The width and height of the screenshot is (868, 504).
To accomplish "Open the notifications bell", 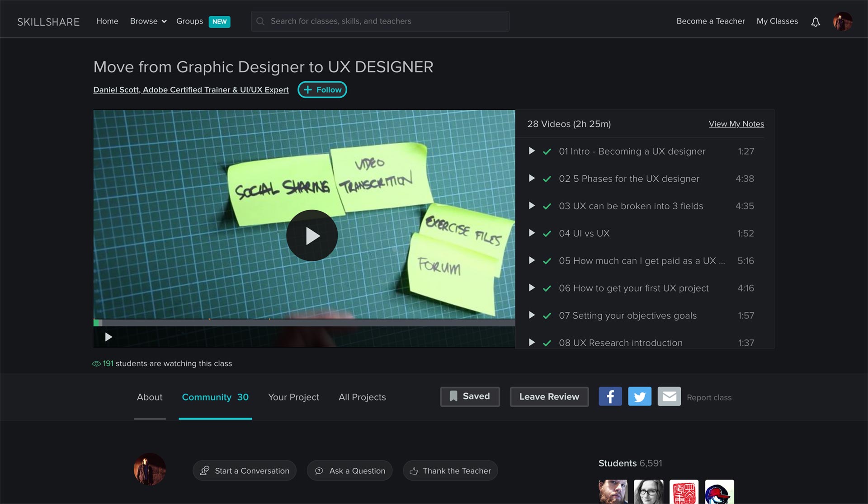I will pyautogui.click(x=815, y=22).
